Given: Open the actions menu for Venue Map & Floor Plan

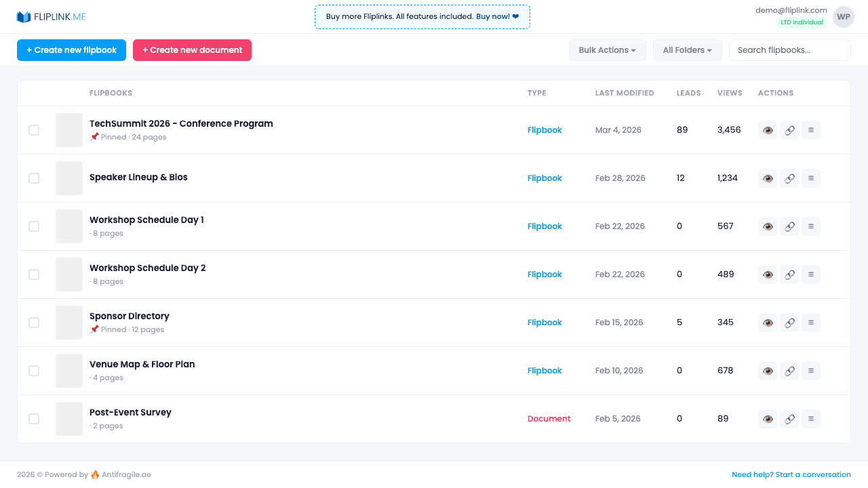Looking at the screenshot, I should 810,370.
